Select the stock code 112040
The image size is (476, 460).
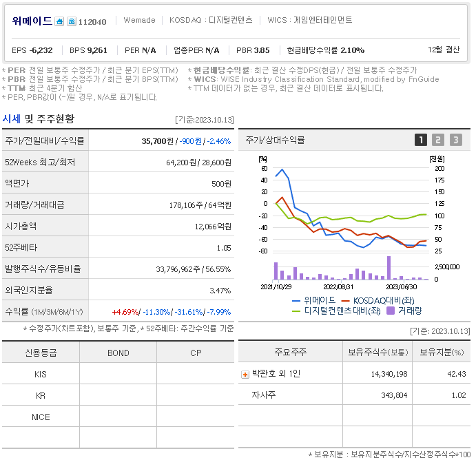click(x=92, y=22)
